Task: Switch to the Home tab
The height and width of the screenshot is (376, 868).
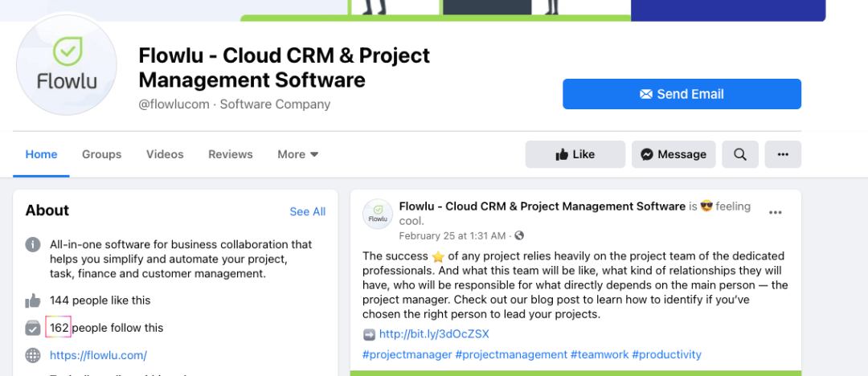Action: click(42, 154)
